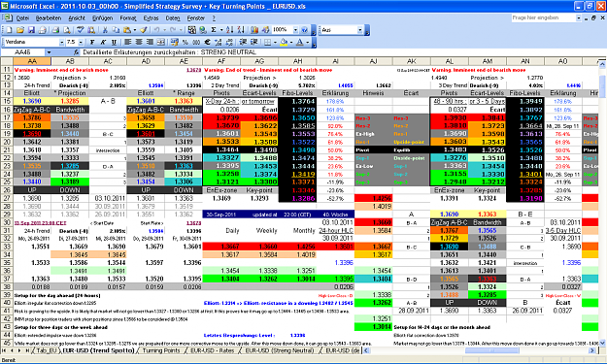Toggle underline formatting
Image resolution: width=607 pixels, height=364 pixels.
point(114,42)
